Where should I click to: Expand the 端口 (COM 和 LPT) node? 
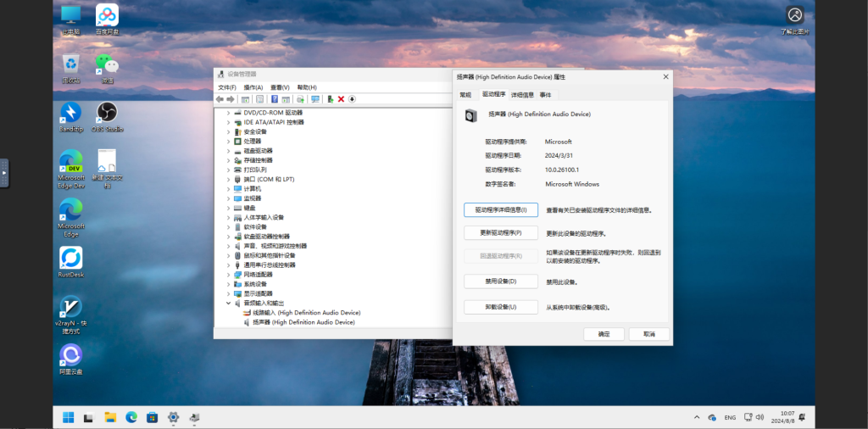228,180
